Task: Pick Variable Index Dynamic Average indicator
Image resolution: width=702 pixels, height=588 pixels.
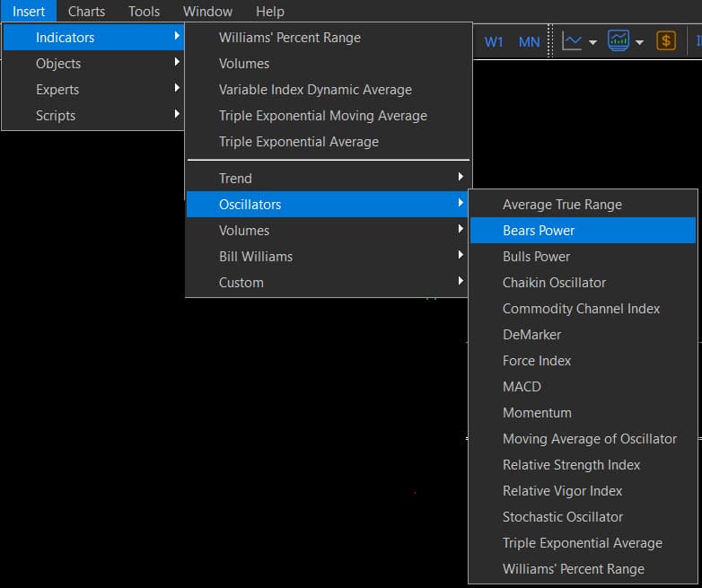Action: 315,90
